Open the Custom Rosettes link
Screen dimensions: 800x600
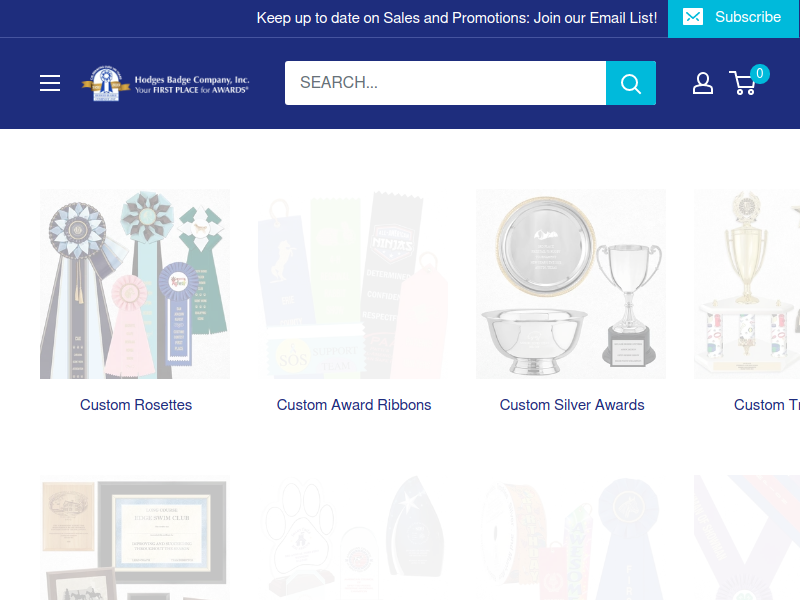point(136,405)
